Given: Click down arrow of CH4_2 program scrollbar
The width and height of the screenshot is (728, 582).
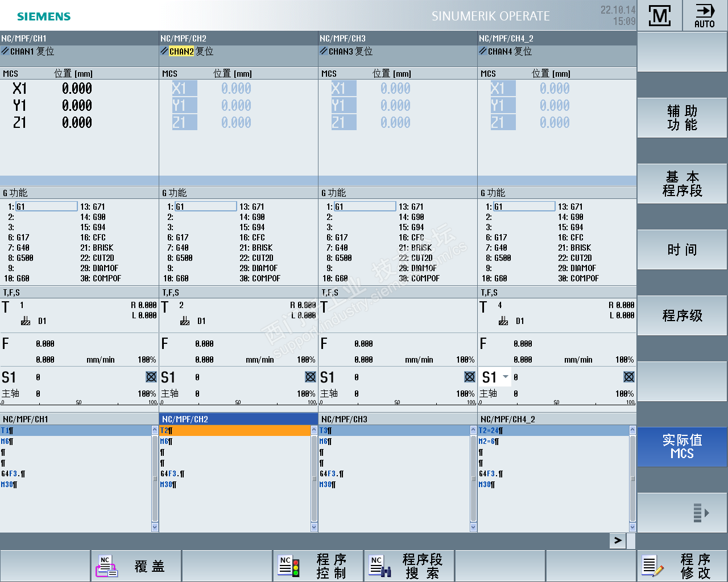Looking at the screenshot, I should point(632,527).
